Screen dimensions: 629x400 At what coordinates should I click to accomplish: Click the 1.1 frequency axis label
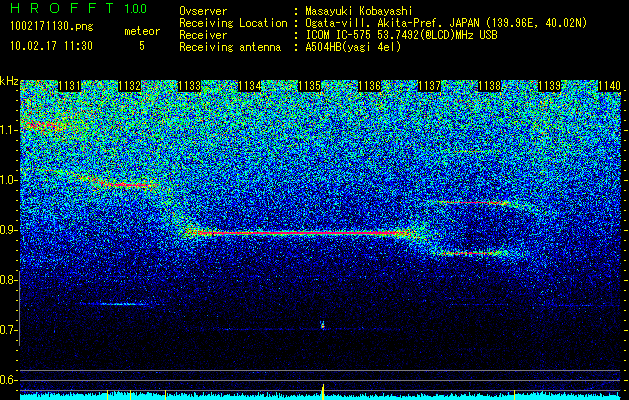(8, 130)
